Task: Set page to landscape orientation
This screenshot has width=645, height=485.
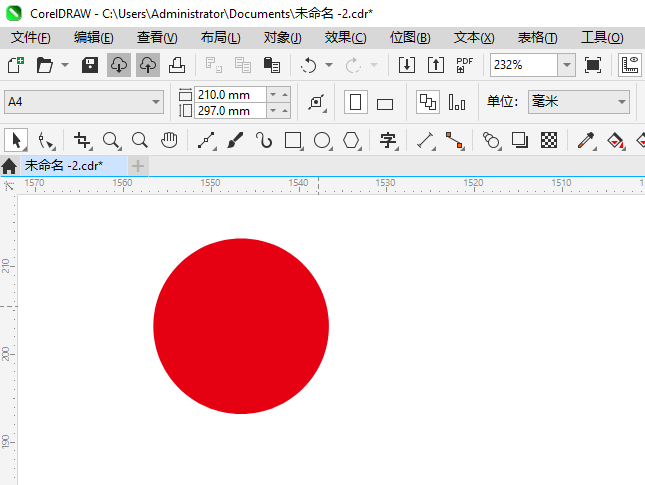Action: (x=385, y=104)
